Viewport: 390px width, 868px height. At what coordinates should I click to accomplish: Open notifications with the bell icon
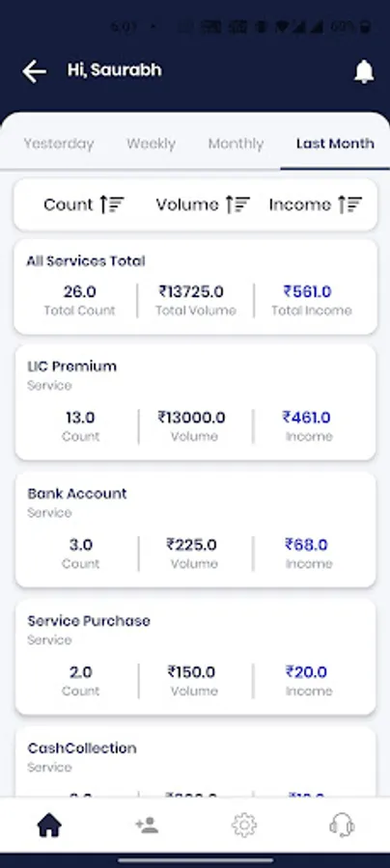coord(364,71)
